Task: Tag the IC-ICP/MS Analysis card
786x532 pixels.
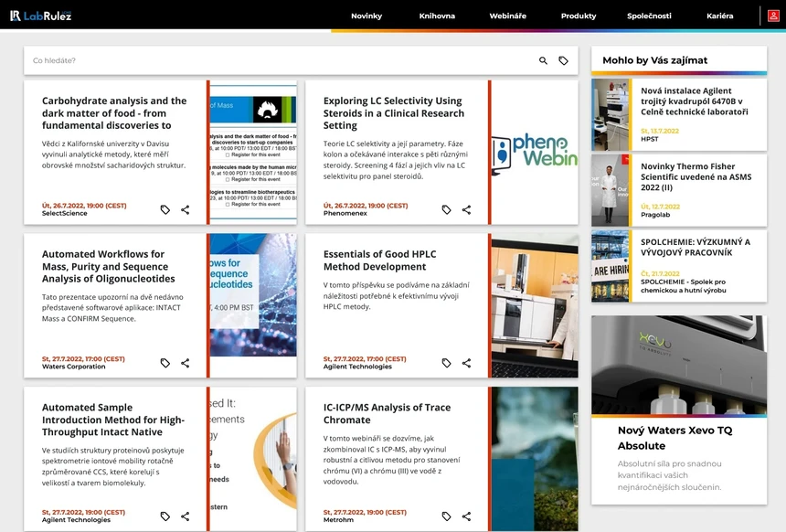Action: 446,516
